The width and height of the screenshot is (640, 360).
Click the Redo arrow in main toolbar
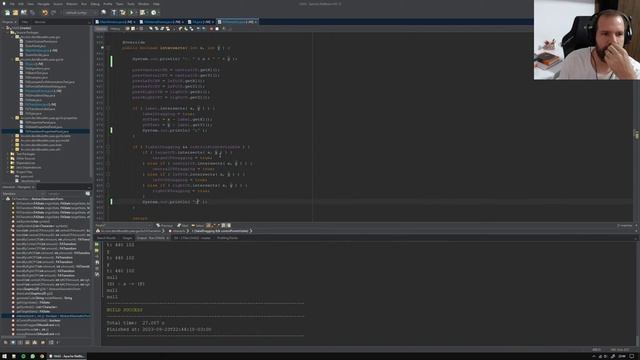coord(53,13)
